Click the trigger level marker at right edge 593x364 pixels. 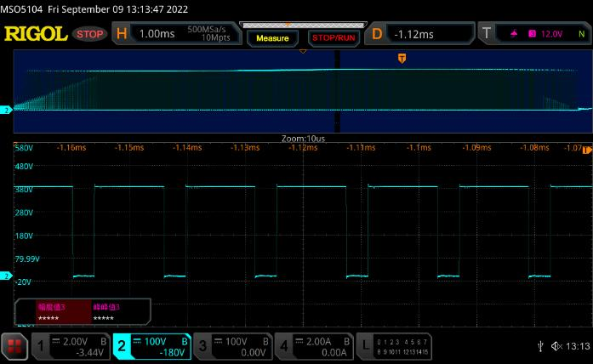(587, 149)
